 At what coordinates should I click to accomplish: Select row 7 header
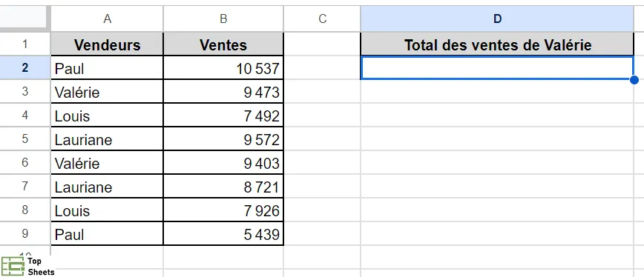25,187
